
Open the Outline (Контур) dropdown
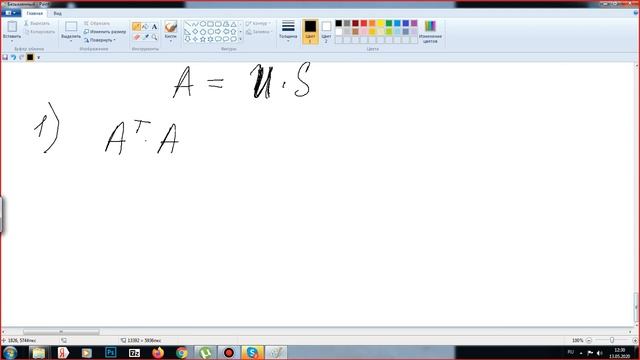tap(258, 23)
